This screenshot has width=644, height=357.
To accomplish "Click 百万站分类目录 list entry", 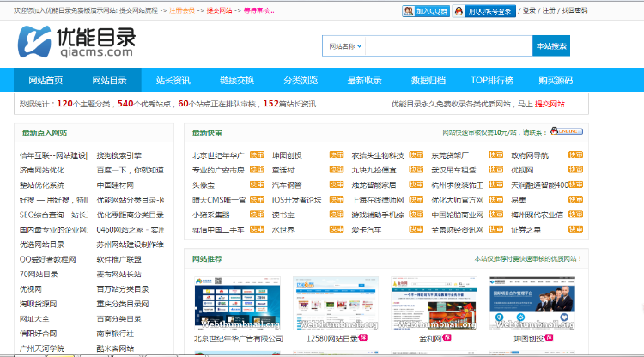I will point(123,289).
